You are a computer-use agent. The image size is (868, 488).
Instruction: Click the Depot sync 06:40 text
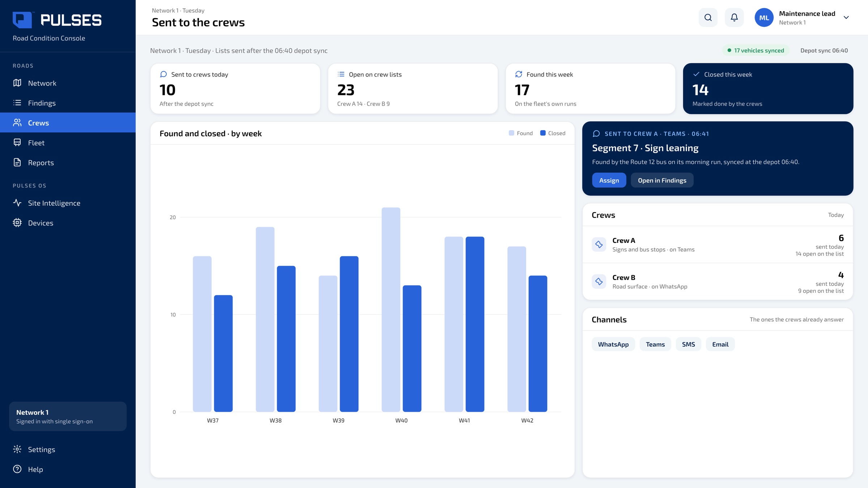(824, 50)
